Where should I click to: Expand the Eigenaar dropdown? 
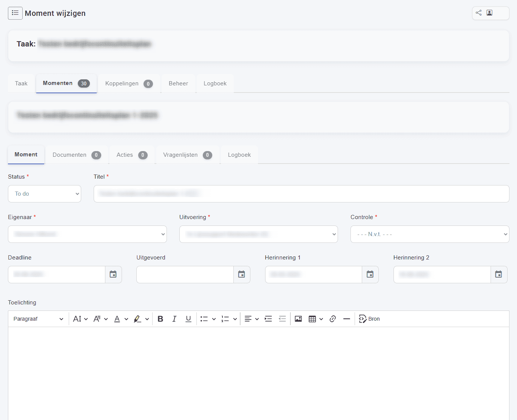pos(87,234)
